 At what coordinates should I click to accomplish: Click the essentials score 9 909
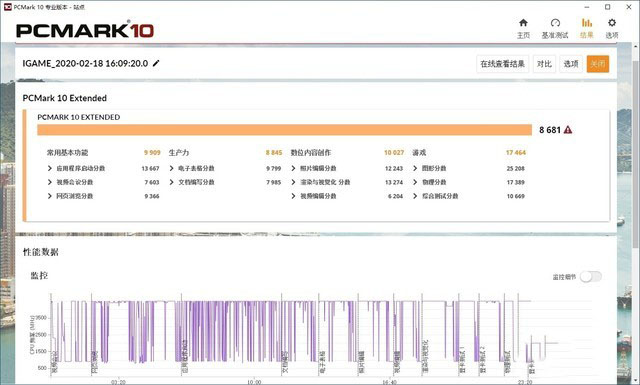152,152
